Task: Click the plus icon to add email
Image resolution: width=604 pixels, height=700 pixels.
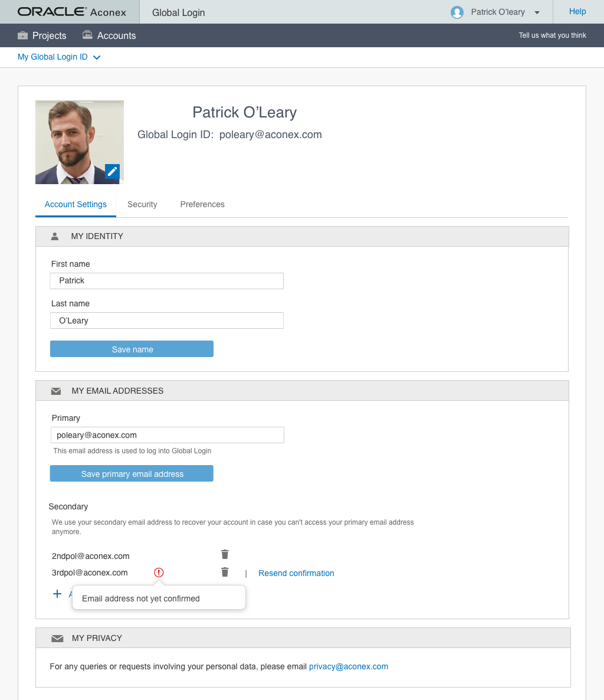Action: click(57, 594)
